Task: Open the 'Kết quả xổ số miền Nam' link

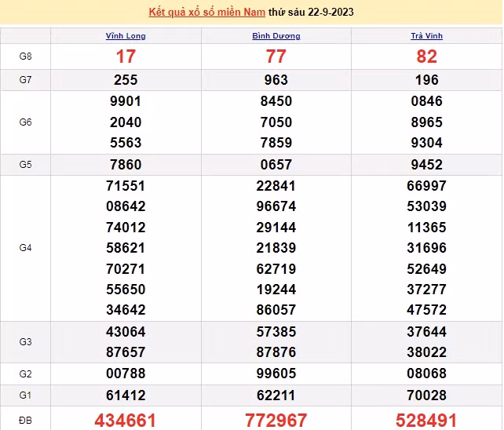Action: pyautogui.click(x=206, y=13)
